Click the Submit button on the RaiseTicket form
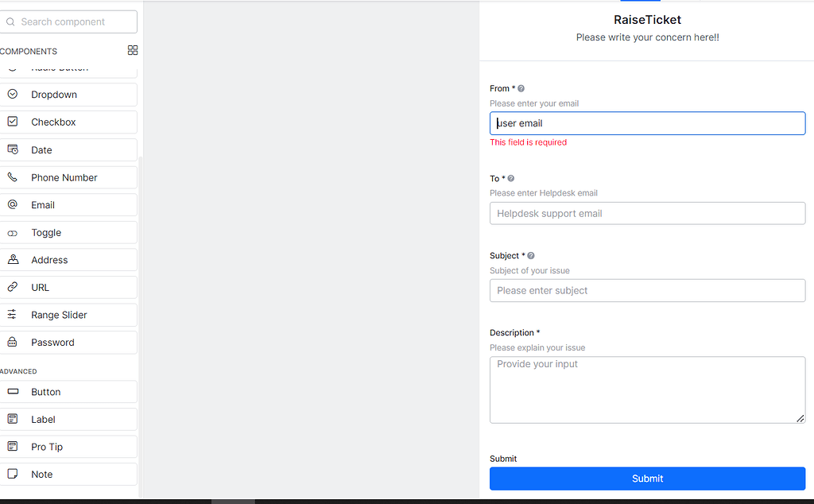Screen dimensions: 814x504 [x=647, y=478]
